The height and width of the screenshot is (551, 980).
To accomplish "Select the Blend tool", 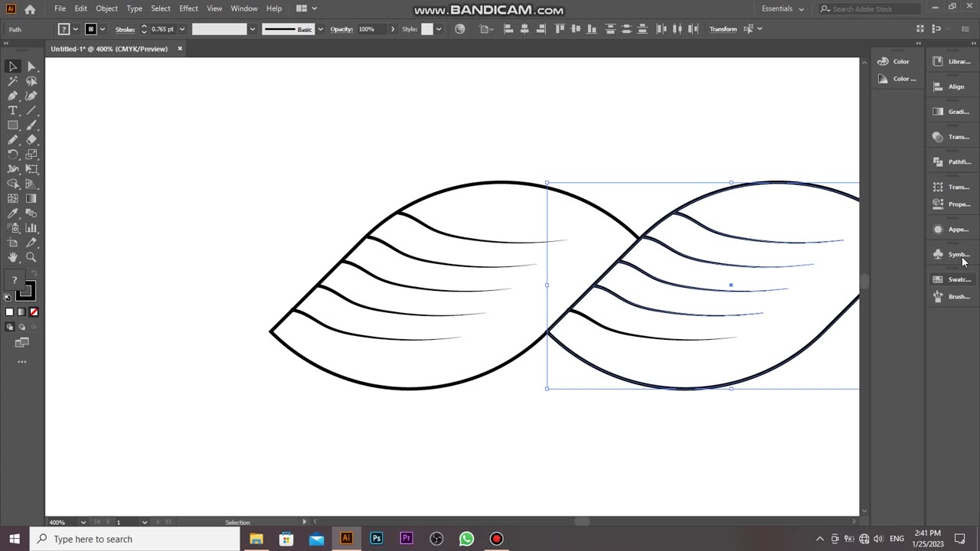I will click(x=31, y=214).
